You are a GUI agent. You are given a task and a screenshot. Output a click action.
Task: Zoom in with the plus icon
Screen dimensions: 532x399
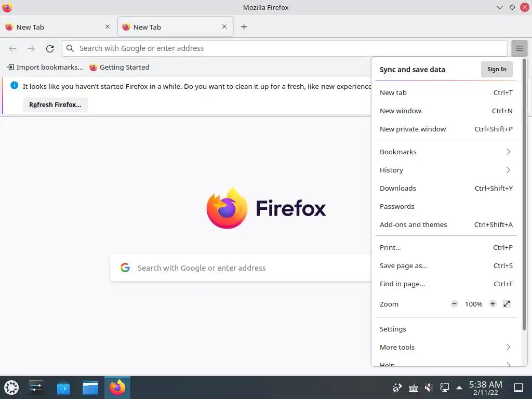click(493, 303)
